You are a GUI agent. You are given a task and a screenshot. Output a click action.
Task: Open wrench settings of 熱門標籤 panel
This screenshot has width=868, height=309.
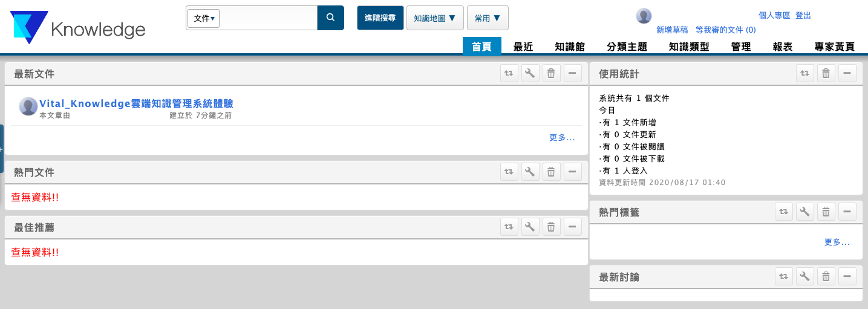point(805,212)
